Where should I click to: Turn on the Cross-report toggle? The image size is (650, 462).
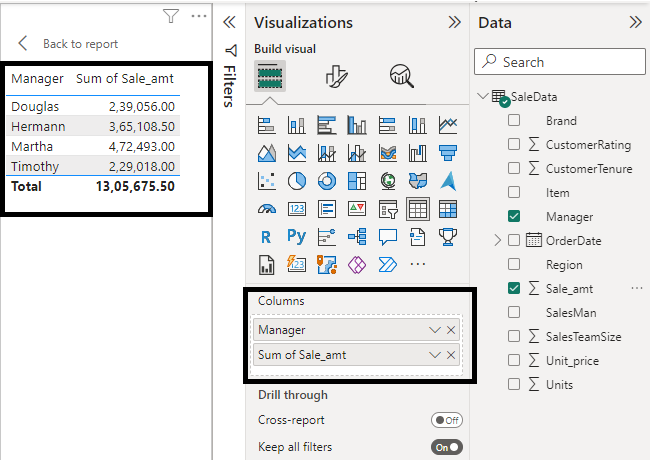tap(446, 420)
